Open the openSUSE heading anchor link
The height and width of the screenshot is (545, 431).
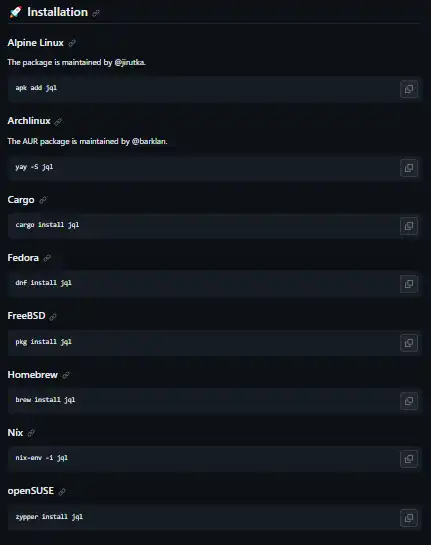(62, 491)
